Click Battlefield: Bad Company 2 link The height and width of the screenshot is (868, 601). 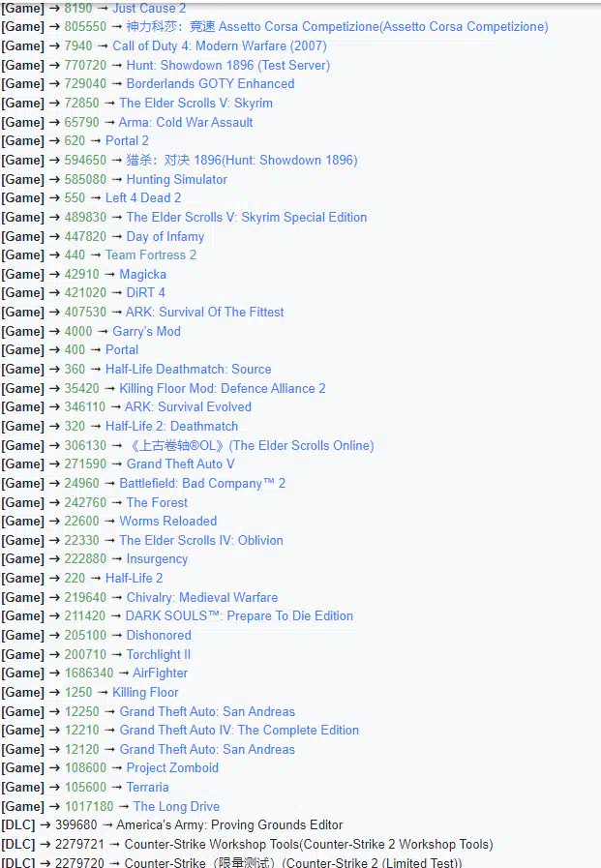pyautogui.click(x=202, y=483)
